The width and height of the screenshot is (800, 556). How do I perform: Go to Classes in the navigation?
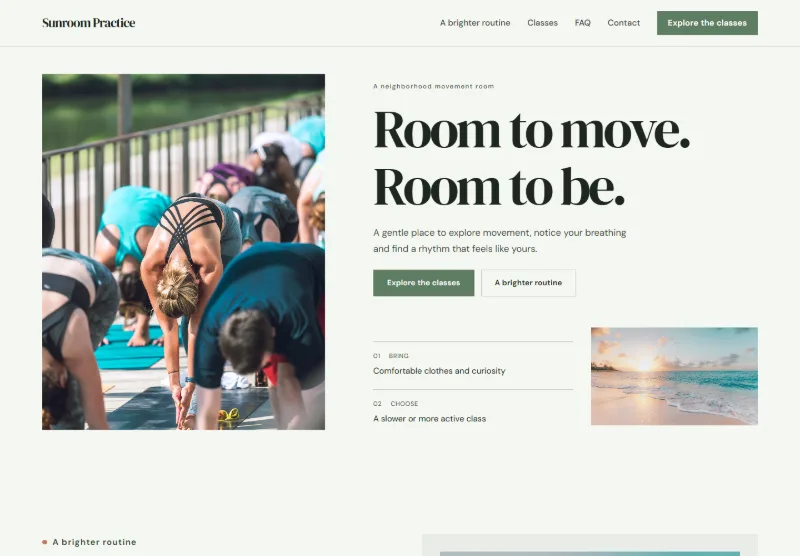point(542,23)
